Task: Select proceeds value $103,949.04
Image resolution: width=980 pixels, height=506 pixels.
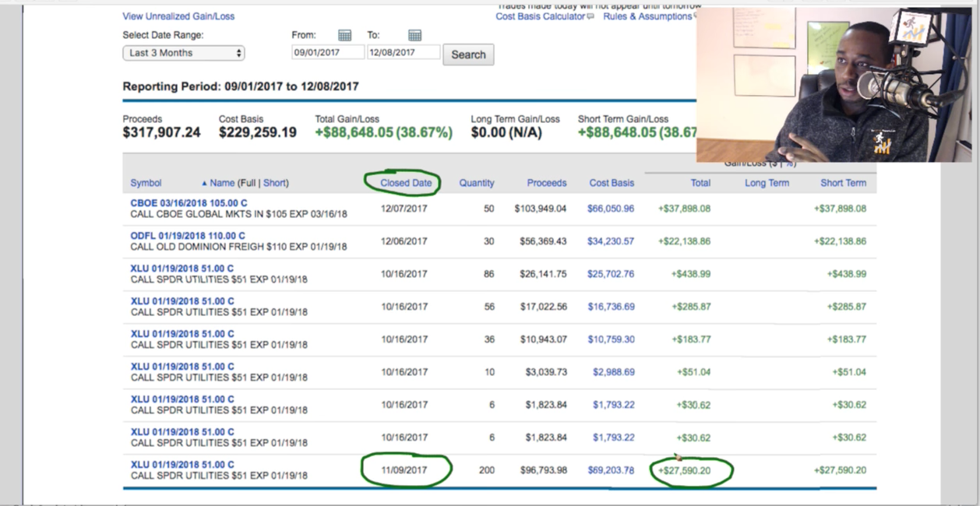Action: [541, 209]
